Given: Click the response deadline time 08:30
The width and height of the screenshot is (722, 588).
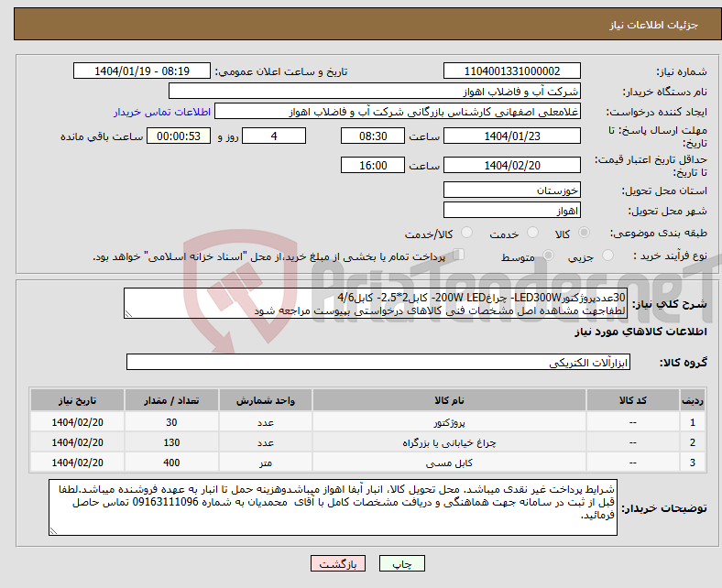Looking at the screenshot, I should coord(373,136).
